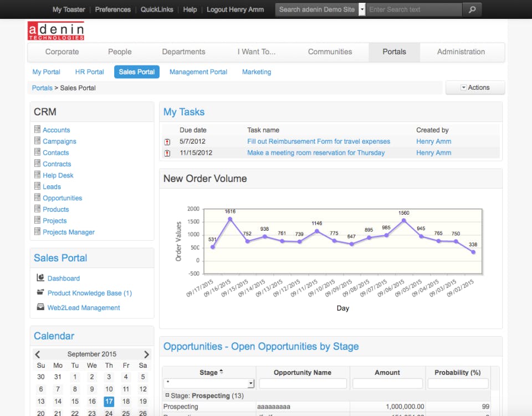The width and height of the screenshot is (532, 416).
Task: Click the magnifier search button
Action: point(472,9)
